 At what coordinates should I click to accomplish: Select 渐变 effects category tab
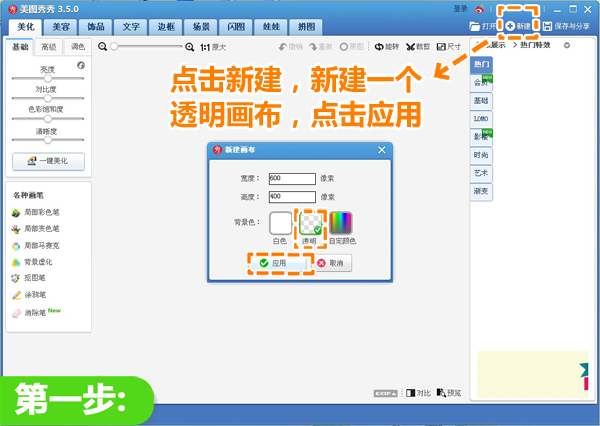[481, 191]
